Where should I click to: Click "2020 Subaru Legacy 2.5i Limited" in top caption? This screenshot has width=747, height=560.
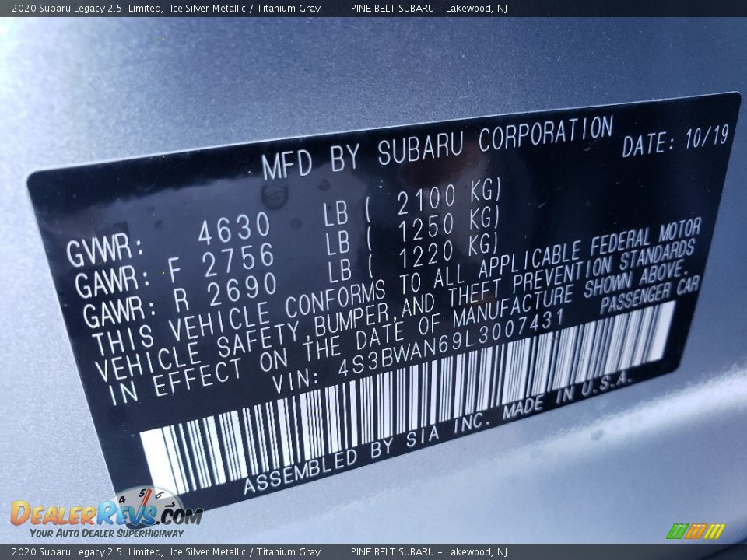(86, 8)
